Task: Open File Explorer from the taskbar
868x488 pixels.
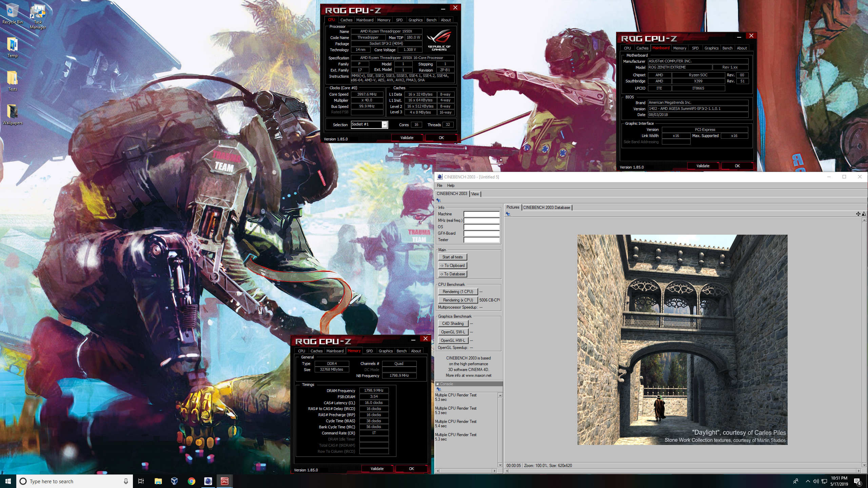Action: pos(158,481)
